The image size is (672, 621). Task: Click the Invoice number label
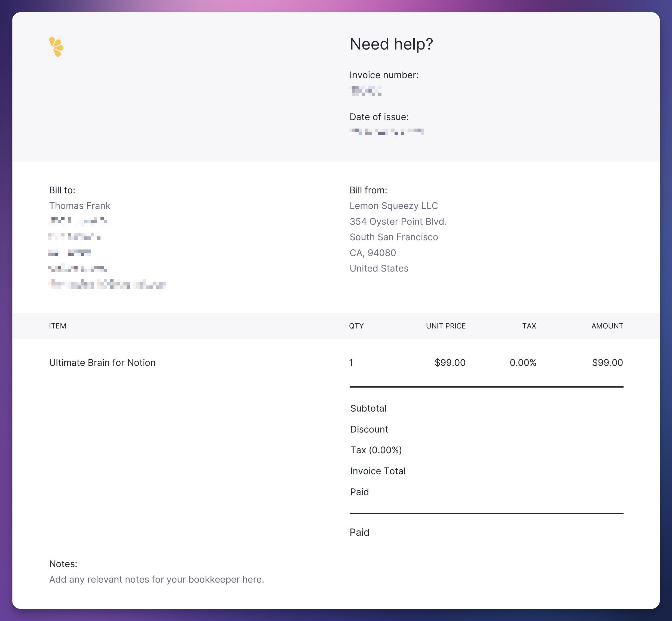[x=384, y=75]
